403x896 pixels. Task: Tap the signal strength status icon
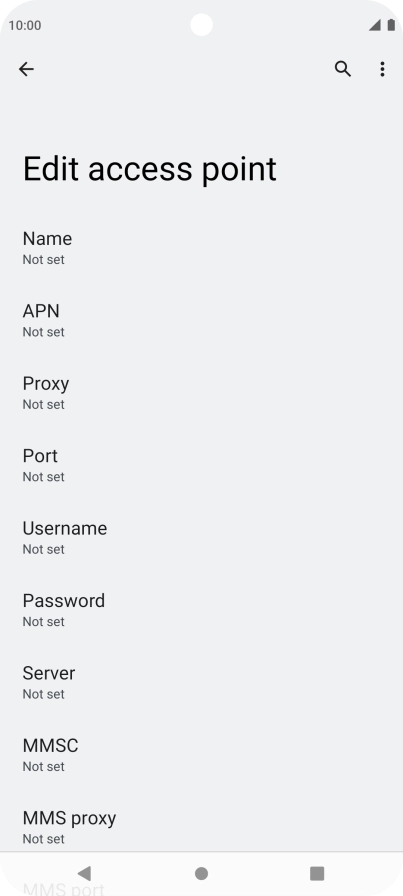click(x=374, y=25)
